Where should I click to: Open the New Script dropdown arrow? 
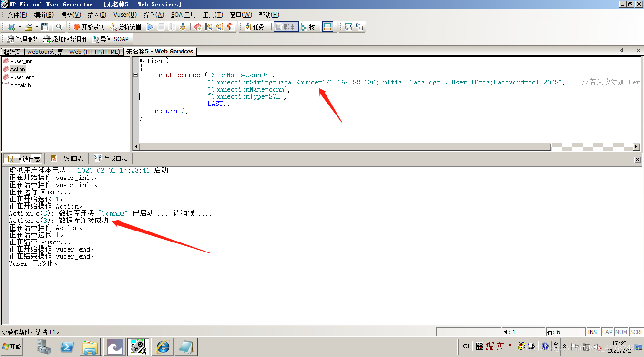[20, 27]
